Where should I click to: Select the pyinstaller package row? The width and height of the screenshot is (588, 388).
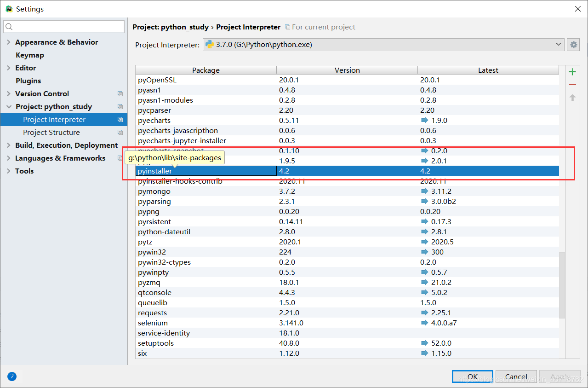347,171
